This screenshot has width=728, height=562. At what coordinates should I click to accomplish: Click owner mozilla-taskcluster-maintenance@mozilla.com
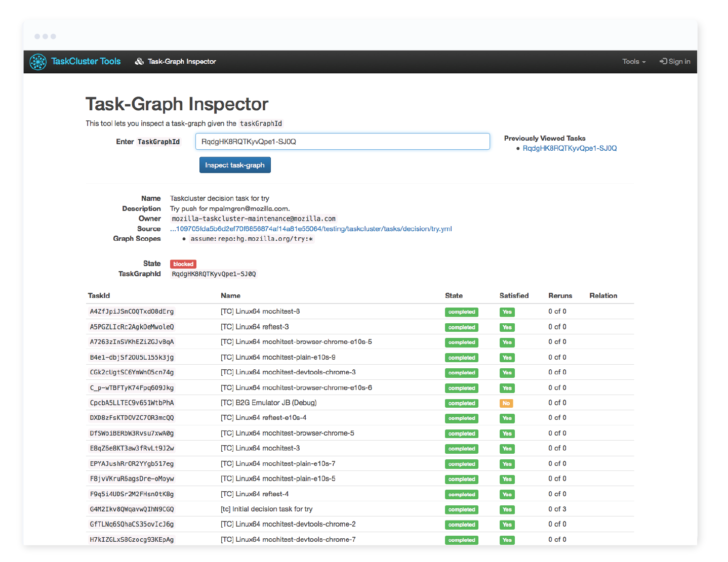[254, 219]
